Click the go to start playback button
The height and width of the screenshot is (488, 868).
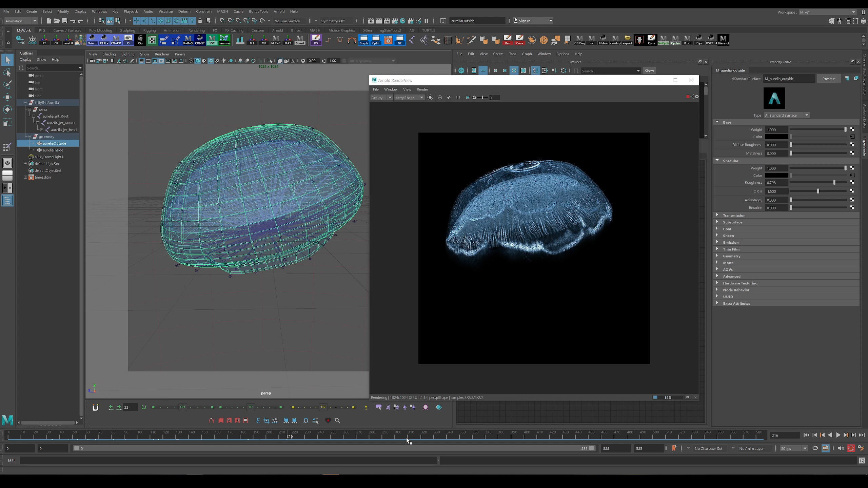[x=806, y=435]
